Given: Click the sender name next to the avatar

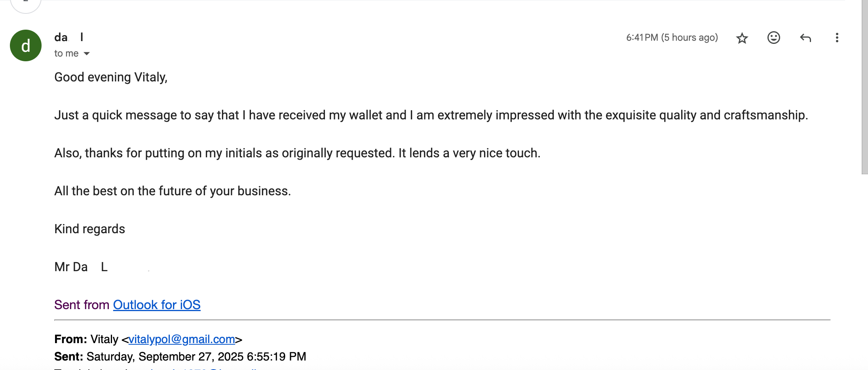Looking at the screenshot, I should click(68, 37).
